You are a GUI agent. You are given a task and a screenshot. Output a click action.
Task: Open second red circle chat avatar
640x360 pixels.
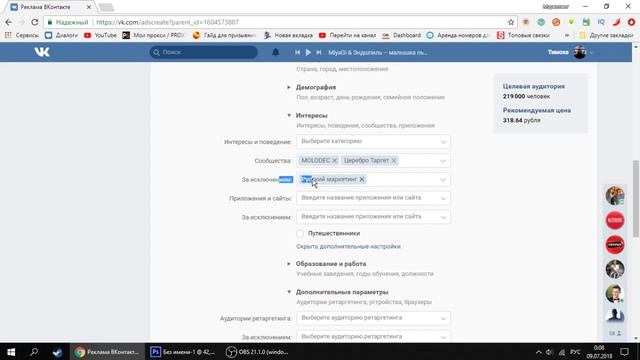[x=615, y=245]
